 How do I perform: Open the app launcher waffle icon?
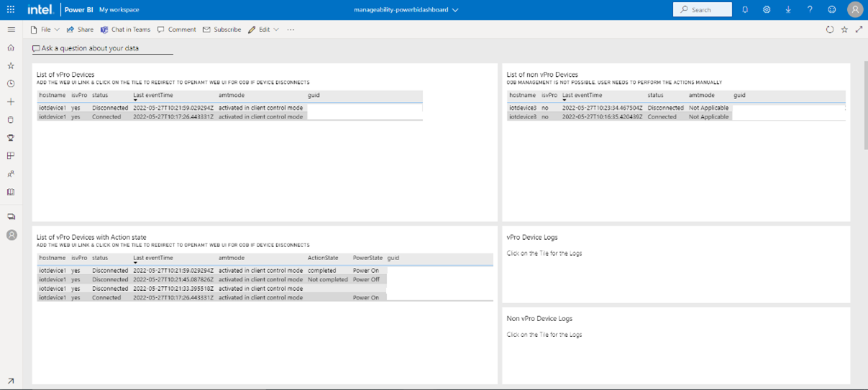(x=11, y=9)
